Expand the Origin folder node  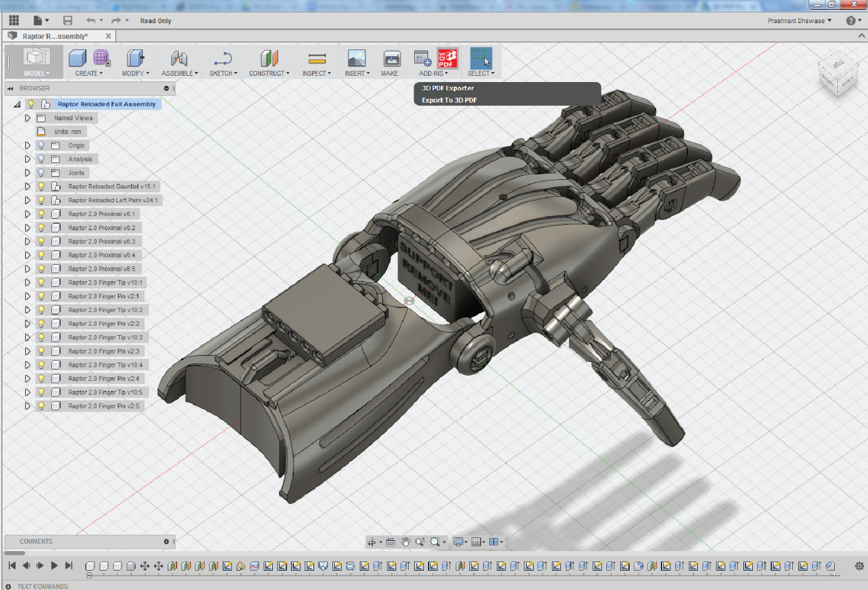[28, 145]
